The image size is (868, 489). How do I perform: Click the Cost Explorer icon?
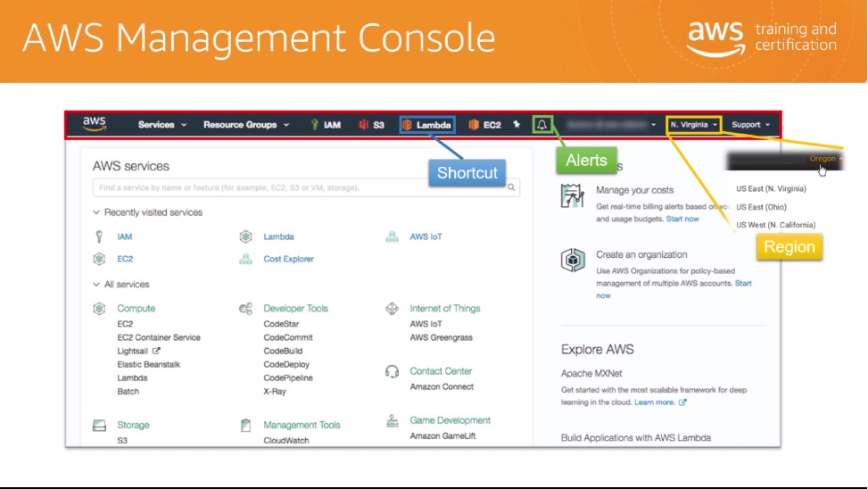click(x=246, y=259)
